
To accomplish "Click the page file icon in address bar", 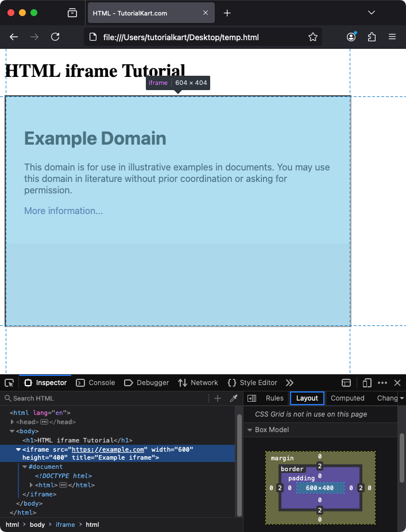I will [x=93, y=37].
